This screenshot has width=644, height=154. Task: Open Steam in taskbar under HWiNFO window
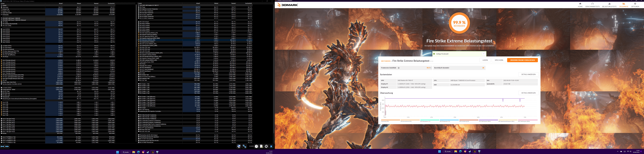[148, 152]
